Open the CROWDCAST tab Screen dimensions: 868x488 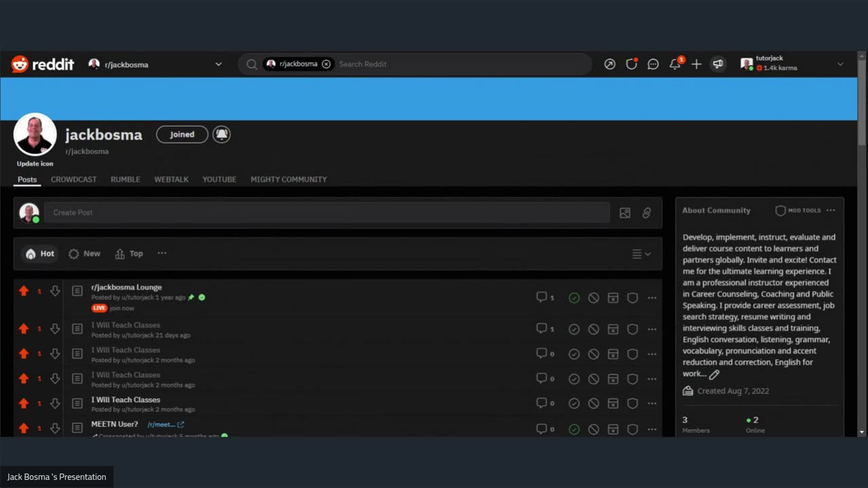[x=74, y=180]
